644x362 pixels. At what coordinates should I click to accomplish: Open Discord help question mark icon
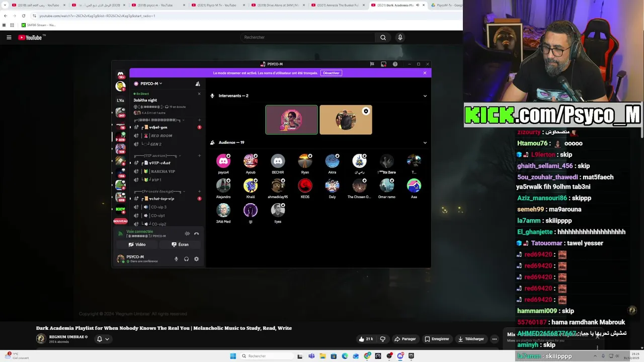point(395,64)
